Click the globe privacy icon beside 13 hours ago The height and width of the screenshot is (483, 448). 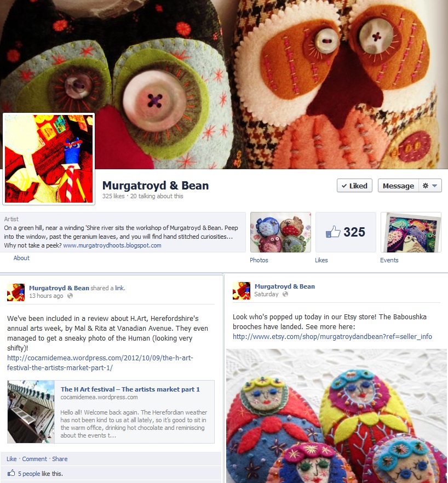tap(70, 296)
